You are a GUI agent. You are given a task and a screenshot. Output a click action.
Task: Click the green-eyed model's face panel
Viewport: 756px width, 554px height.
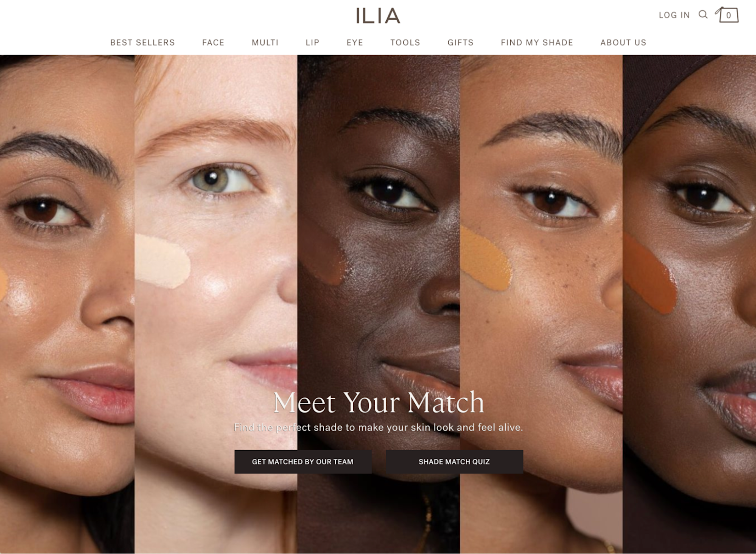click(x=216, y=304)
